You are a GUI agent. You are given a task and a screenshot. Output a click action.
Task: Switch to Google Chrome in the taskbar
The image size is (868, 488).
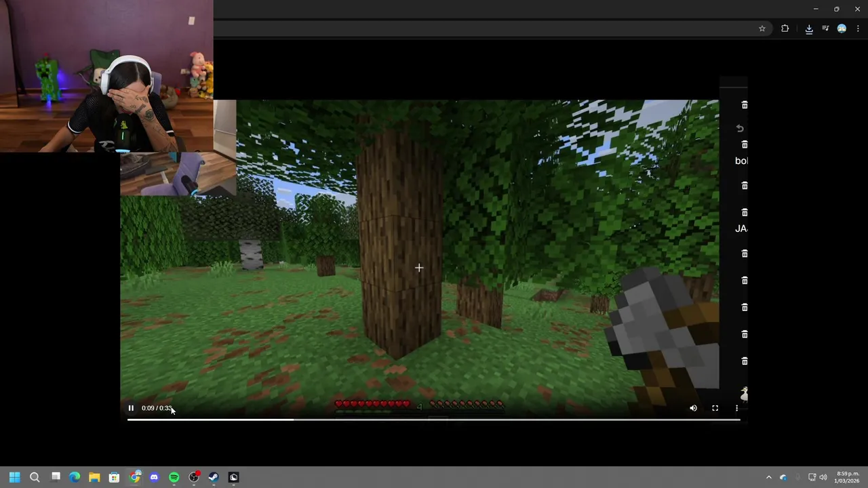[x=135, y=477]
